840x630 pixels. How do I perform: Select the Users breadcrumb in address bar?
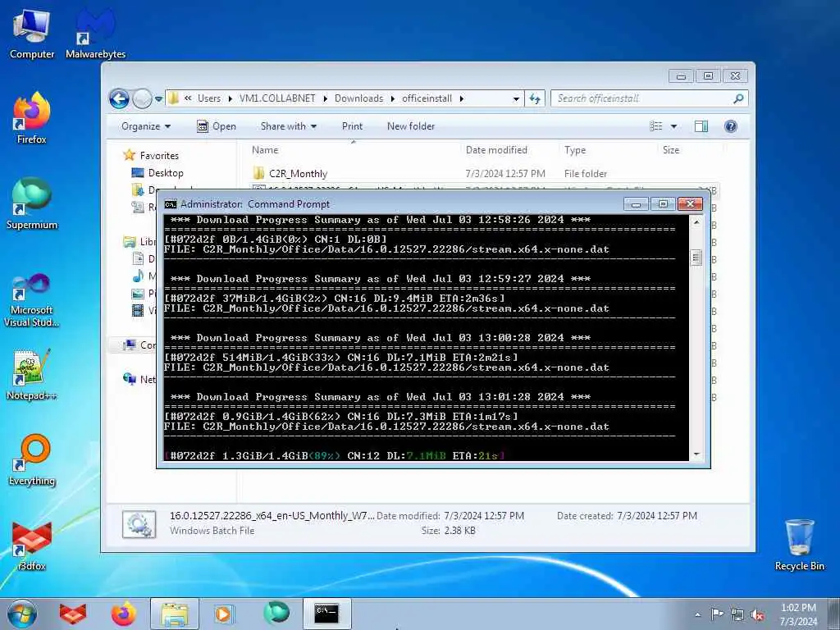click(209, 98)
